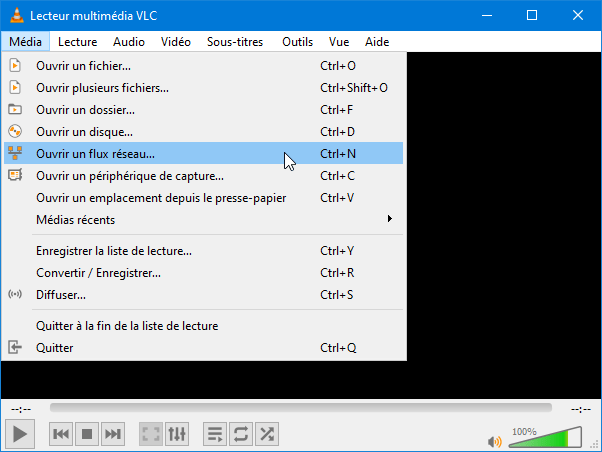Image resolution: width=602 pixels, height=452 pixels.
Task: Click elapsed time label left of seek bar
Action: pos(21,409)
